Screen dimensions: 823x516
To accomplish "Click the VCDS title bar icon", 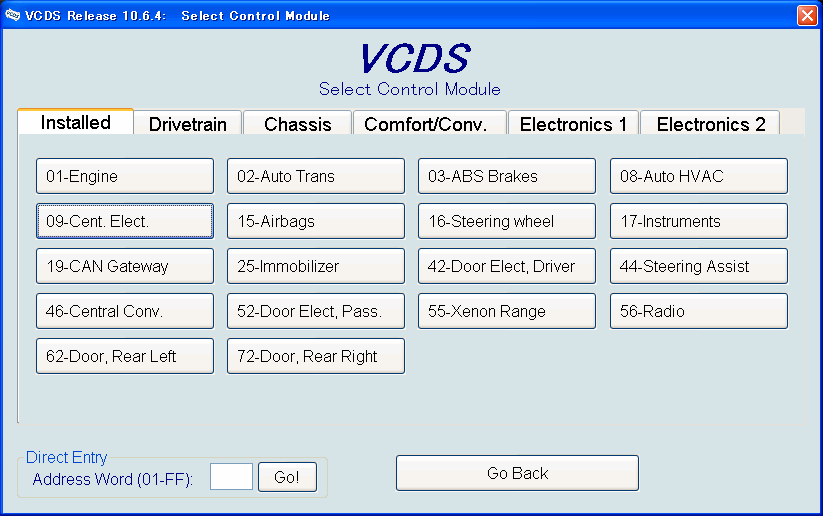I will point(12,15).
